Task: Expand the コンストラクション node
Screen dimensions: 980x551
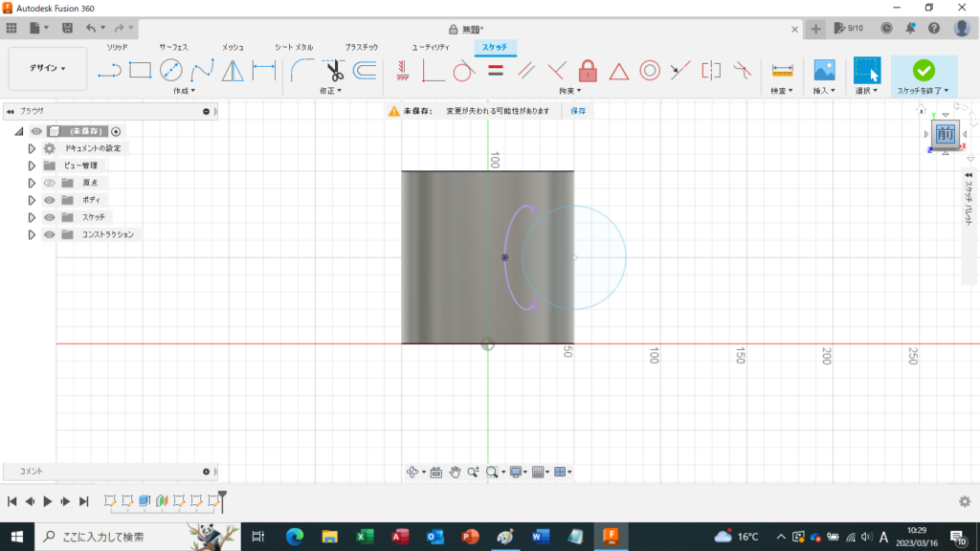Action: 32,235
